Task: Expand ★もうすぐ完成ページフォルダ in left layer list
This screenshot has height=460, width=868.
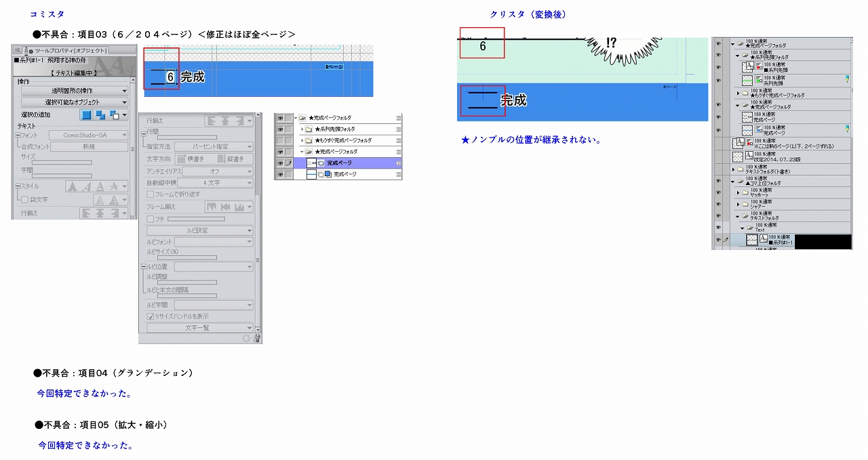Action: coord(302,140)
